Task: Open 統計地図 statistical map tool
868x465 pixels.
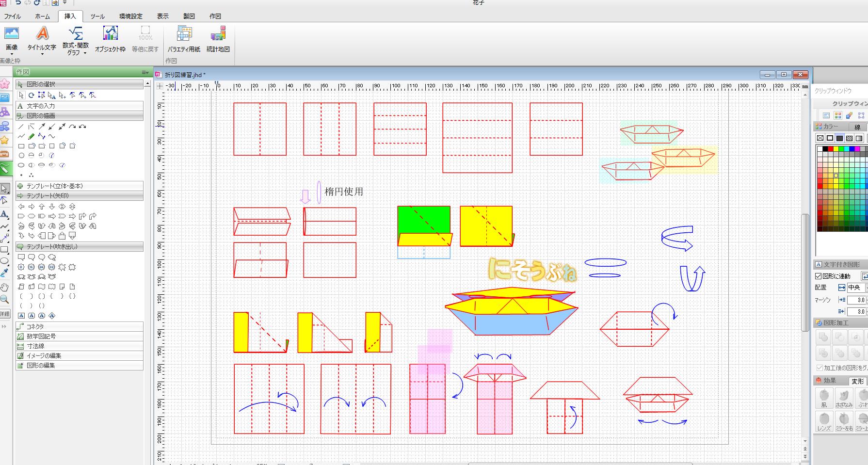Action: 218,40
